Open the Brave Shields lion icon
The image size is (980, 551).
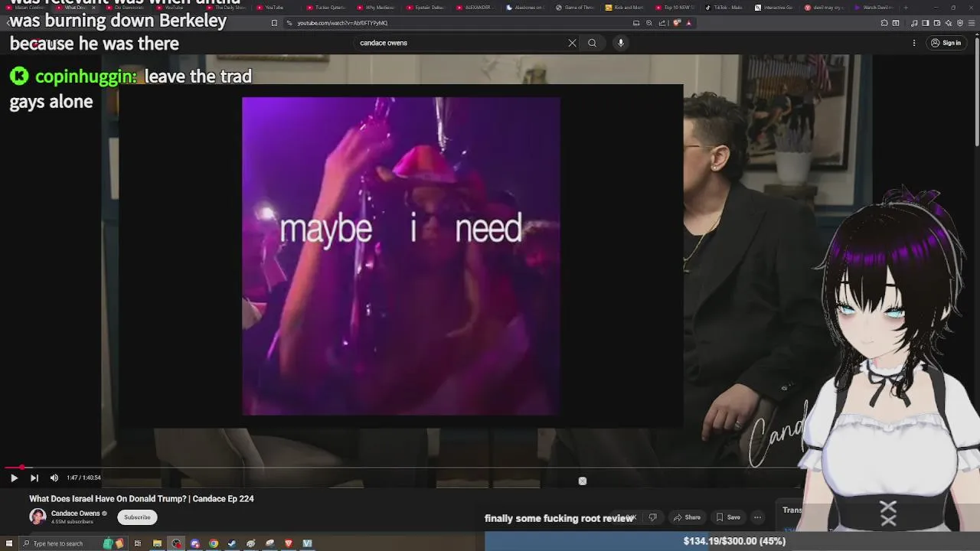(x=677, y=23)
